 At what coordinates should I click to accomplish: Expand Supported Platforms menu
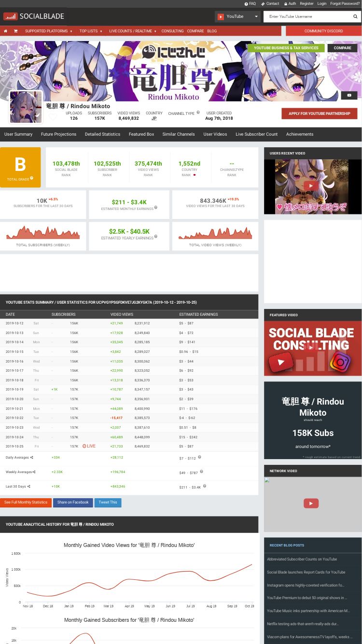49,31
